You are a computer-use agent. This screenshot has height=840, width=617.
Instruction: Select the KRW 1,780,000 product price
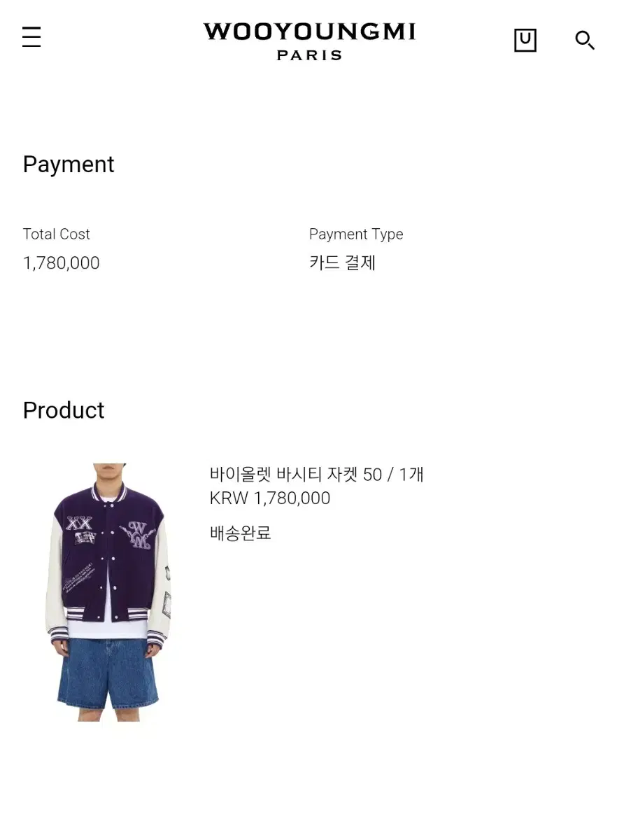(x=270, y=498)
